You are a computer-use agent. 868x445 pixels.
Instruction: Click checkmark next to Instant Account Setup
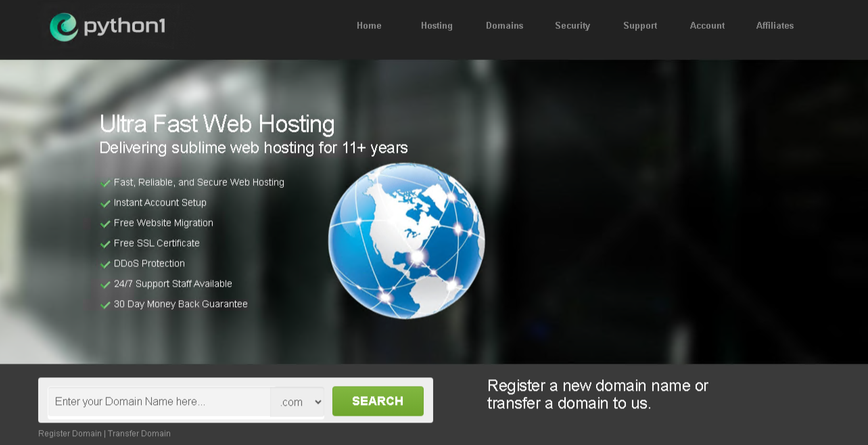click(105, 203)
